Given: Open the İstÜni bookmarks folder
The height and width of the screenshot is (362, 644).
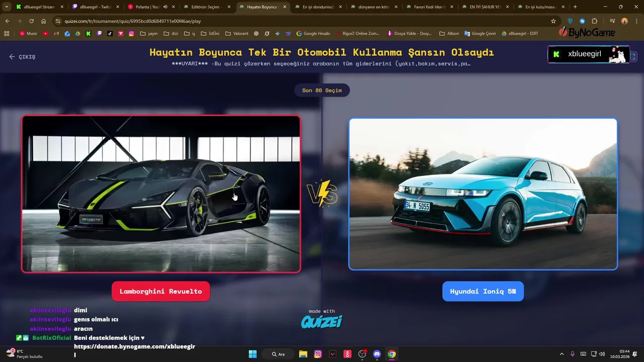Looking at the screenshot, I should (210, 33).
